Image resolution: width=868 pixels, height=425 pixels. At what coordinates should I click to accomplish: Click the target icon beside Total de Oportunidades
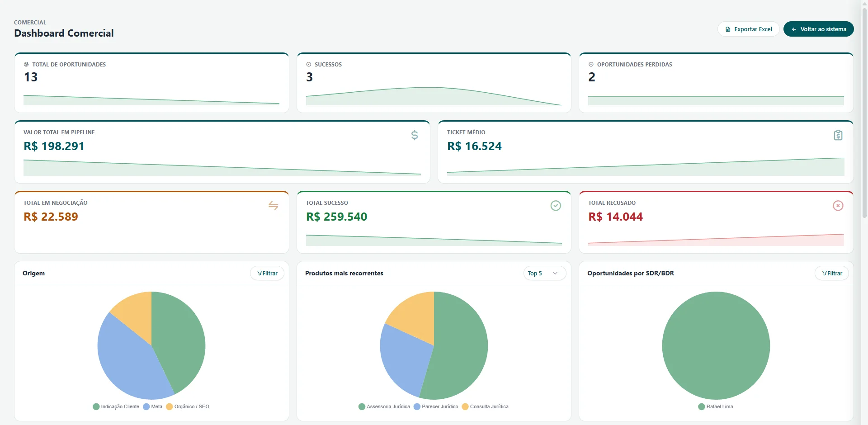click(x=26, y=65)
